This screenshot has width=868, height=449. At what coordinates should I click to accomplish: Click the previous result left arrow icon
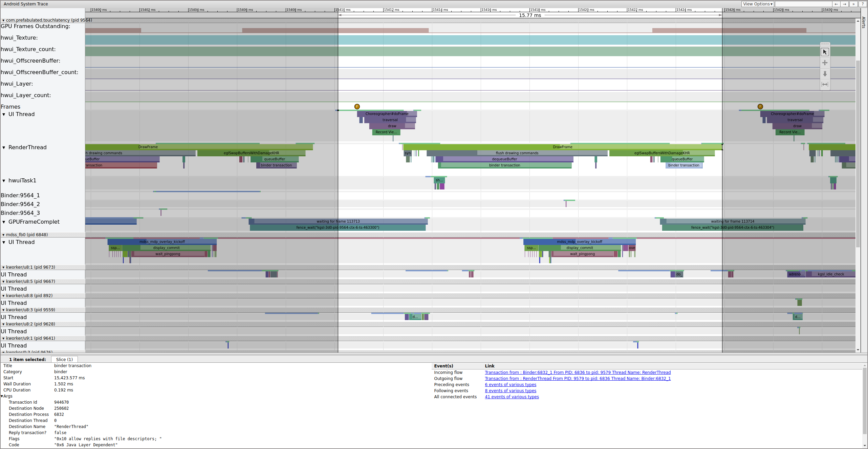point(836,4)
